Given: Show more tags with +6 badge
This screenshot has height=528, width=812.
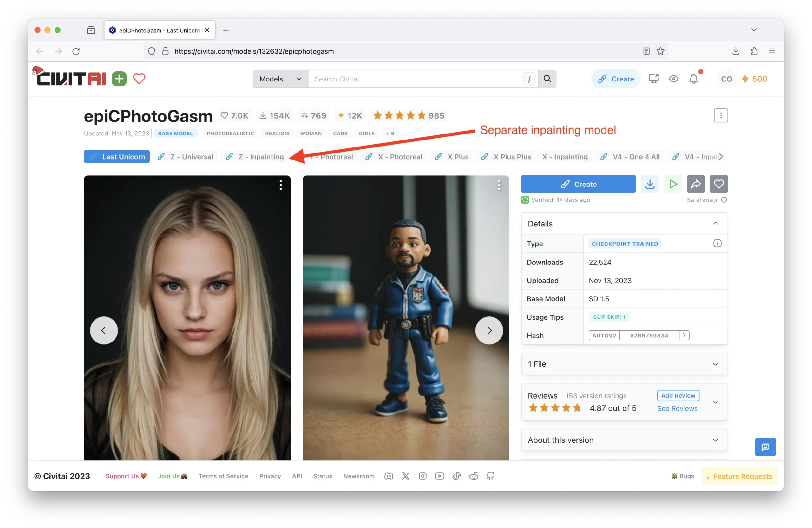Looking at the screenshot, I should pyautogui.click(x=390, y=134).
